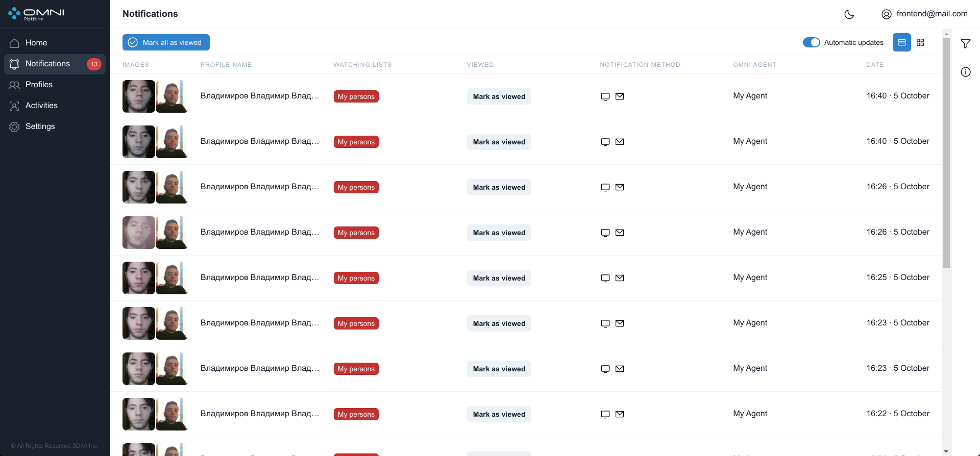
Task: Click the NOTIFICATION METHOD column header
Action: click(640, 65)
